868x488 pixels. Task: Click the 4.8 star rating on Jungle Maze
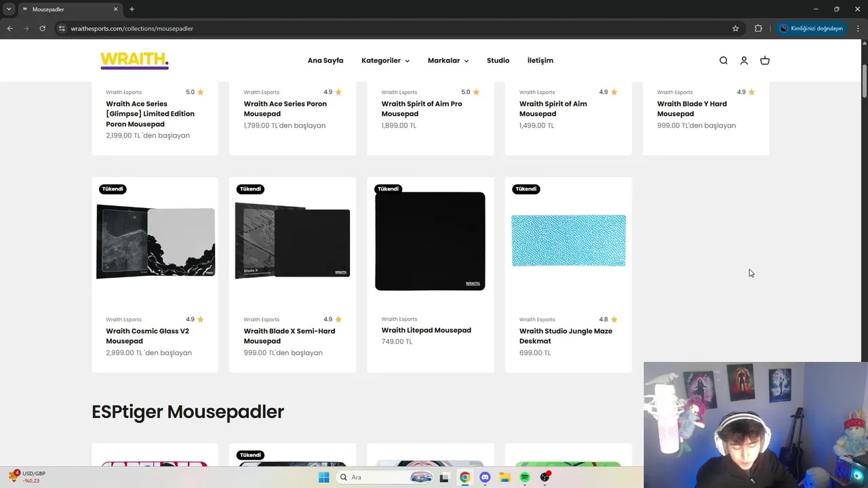(x=608, y=319)
